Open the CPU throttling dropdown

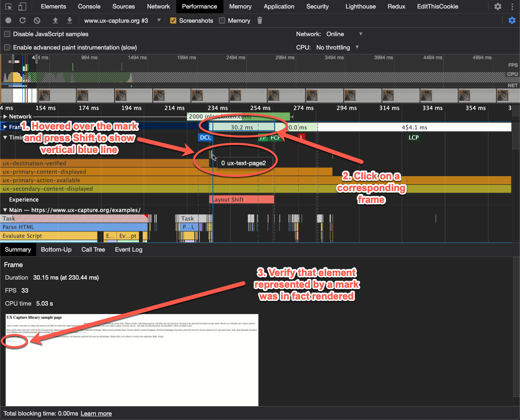(337, 47)
